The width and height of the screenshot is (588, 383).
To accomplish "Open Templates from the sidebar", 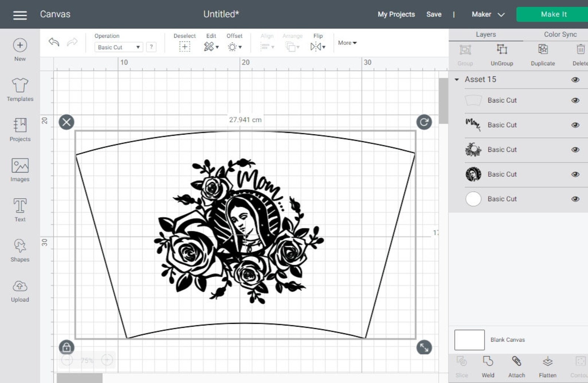I will coord(20,90).
